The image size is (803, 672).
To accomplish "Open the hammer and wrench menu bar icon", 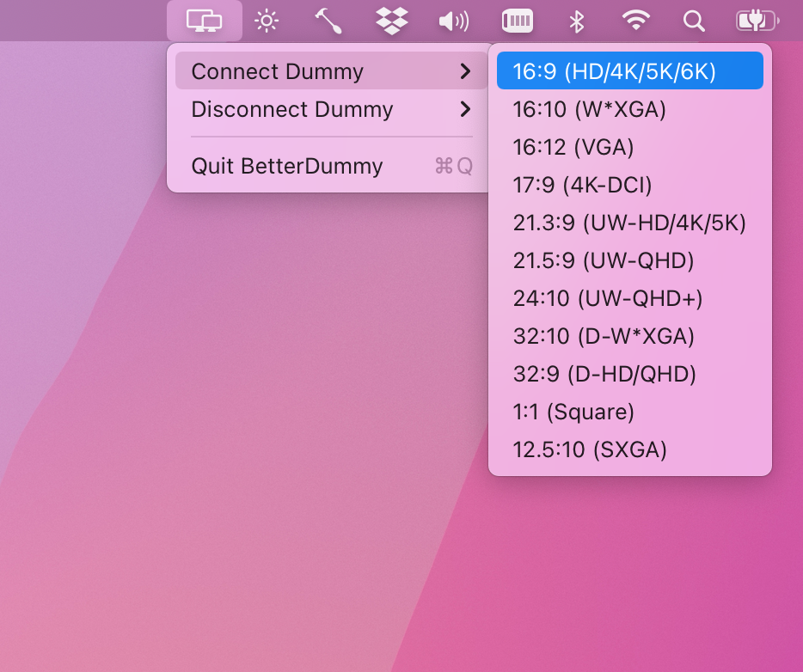I will pyautogui.click(x=328, y=21).
